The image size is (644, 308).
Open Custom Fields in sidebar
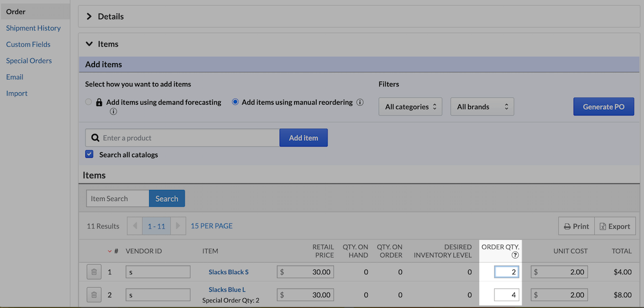(x=28, y=44)
